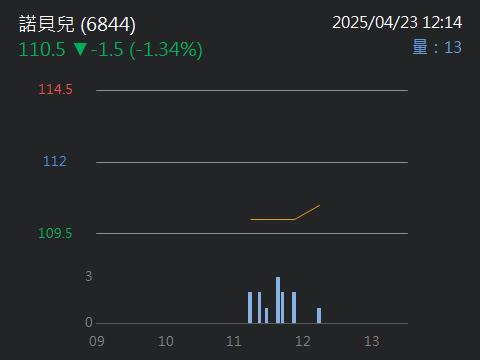Click the 11 time axis label
Image resolution: width=480 pixels, height=360 pixels.
(234, 341)
